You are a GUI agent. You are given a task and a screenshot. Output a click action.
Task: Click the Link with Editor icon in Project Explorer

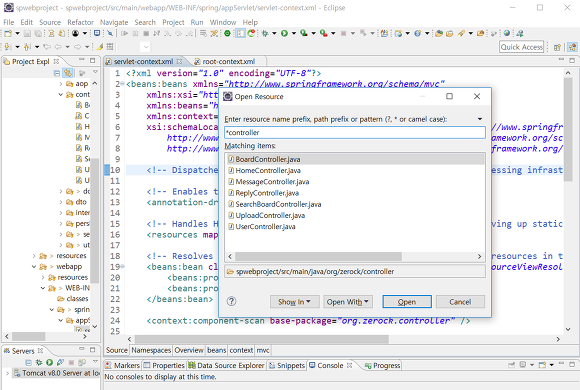[67, 73]
